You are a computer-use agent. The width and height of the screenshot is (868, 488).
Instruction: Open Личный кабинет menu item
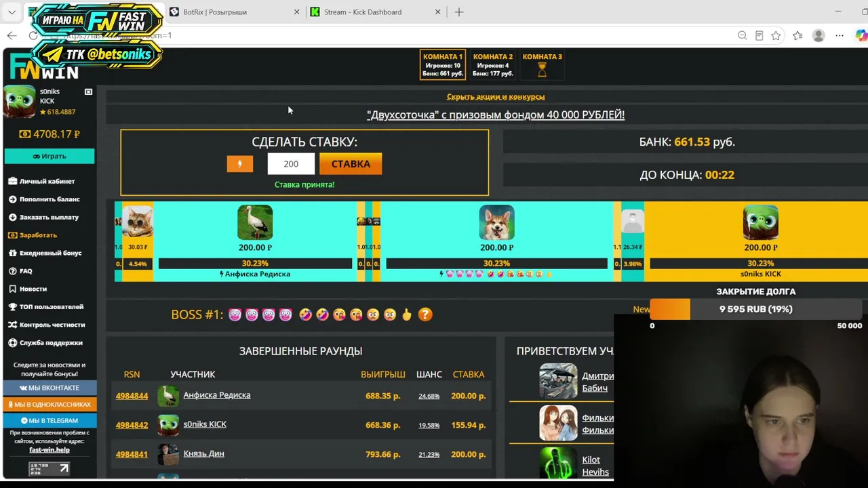(x=47, y=182)
